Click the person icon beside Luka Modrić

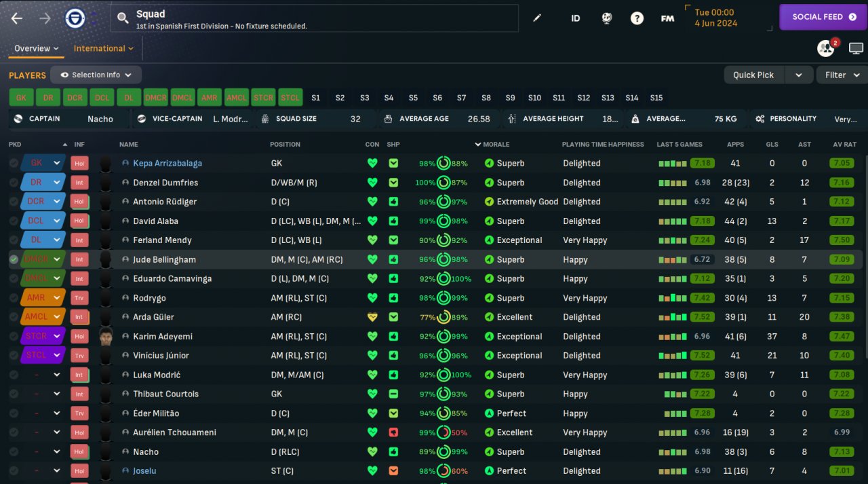(125, 375)
